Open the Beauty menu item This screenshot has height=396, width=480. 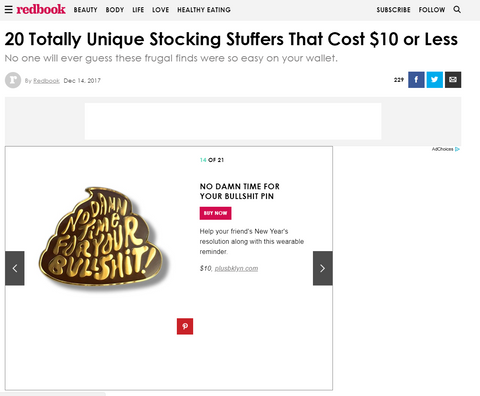(86, 10)
